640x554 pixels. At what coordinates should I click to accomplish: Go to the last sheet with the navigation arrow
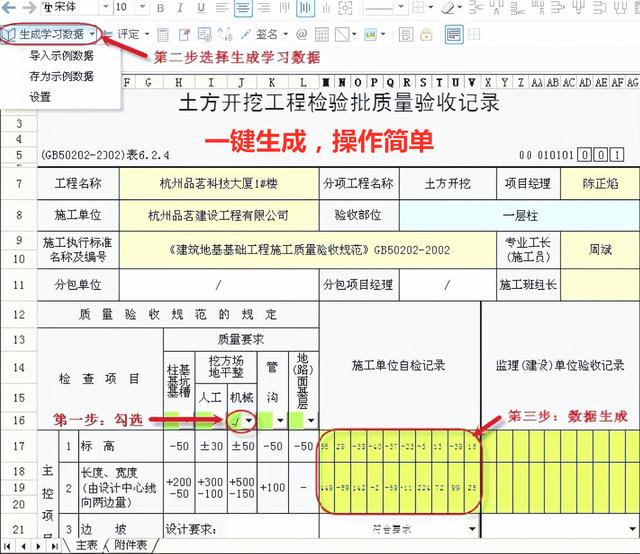[54, 546]
